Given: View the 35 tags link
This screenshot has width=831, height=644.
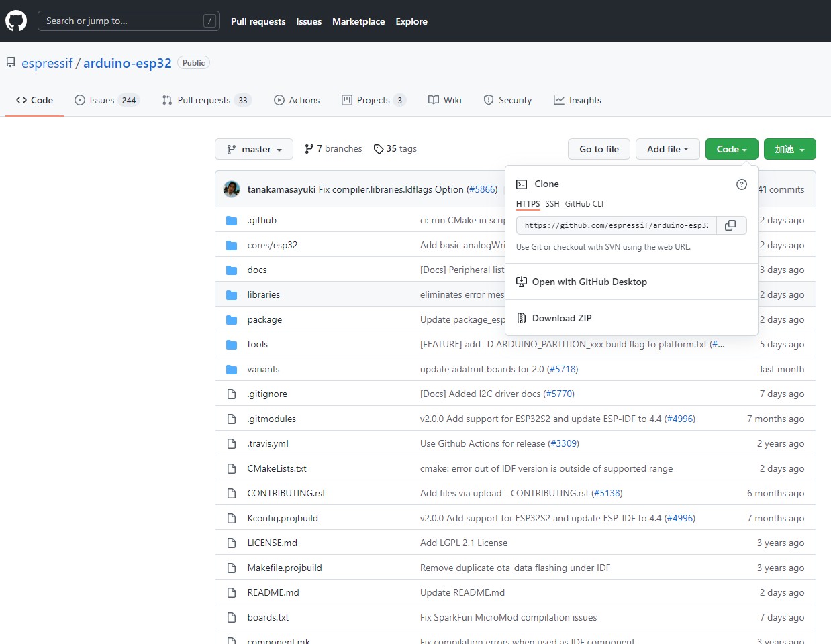Looking at the screenshot, I should pos(395,149).
